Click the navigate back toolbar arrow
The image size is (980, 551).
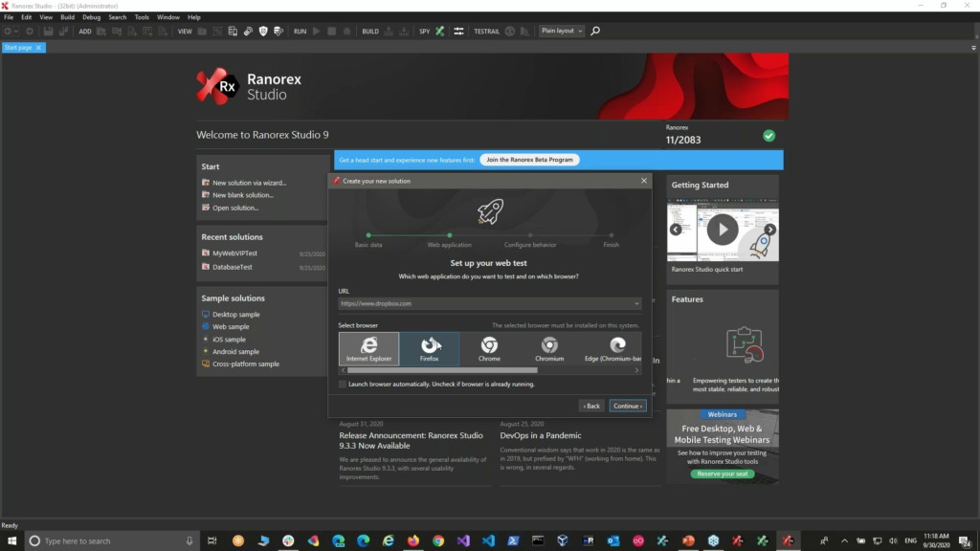coord(8,32)
